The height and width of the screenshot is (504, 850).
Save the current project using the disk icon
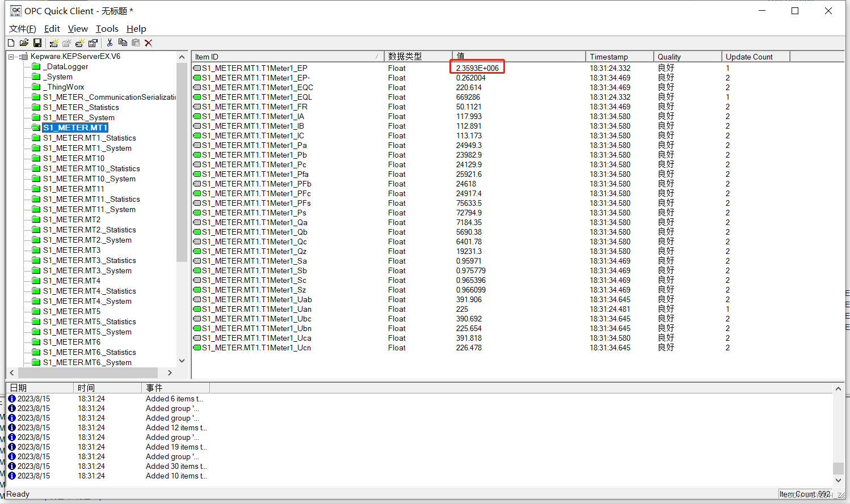37,43
